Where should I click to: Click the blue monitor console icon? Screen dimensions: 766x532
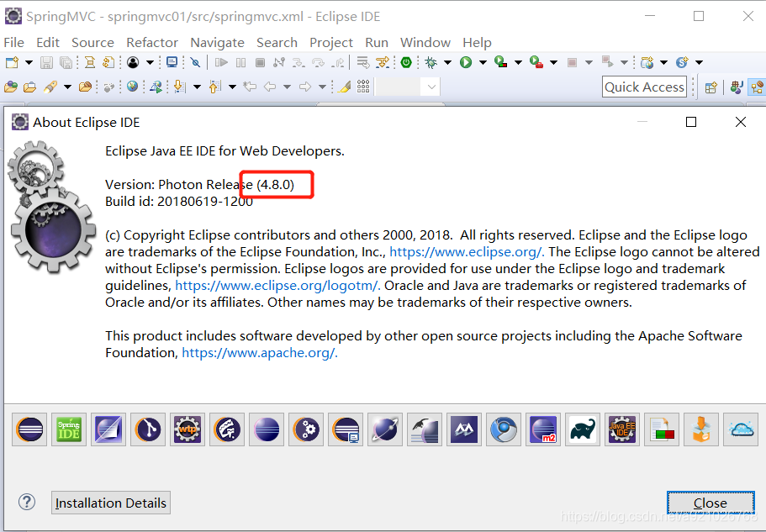pos(172,62)
